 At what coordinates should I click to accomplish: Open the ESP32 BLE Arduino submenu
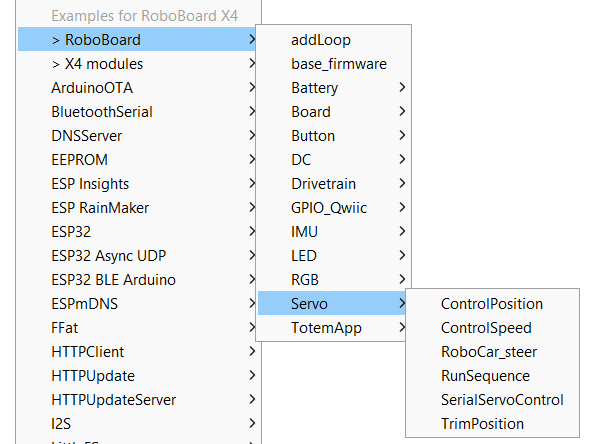coord(138,280)
